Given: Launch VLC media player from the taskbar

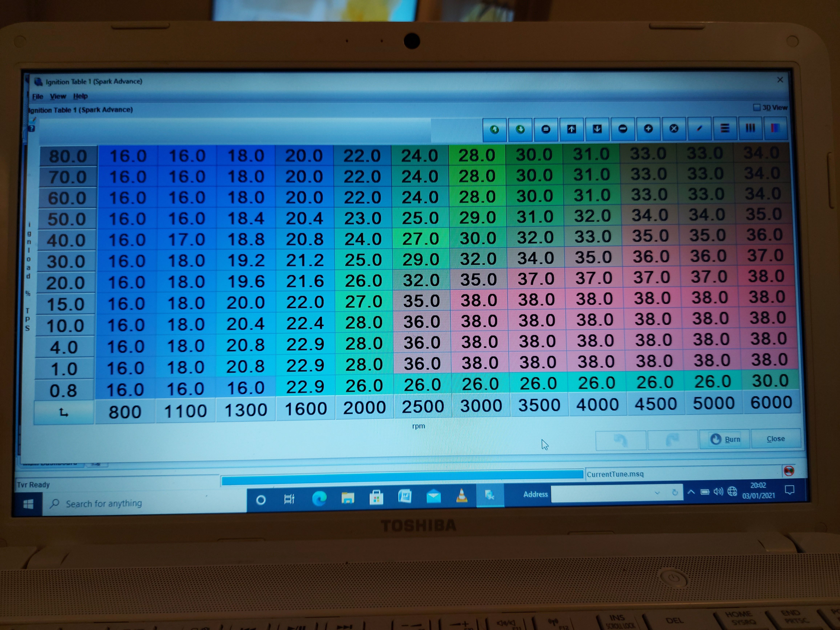Looking at the screenshot, I should tap(462, 496).
